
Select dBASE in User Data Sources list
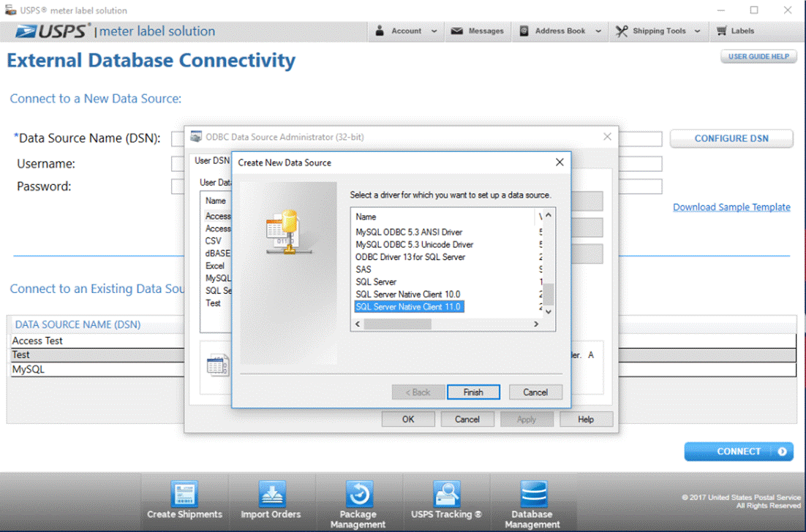click(218, 253)
